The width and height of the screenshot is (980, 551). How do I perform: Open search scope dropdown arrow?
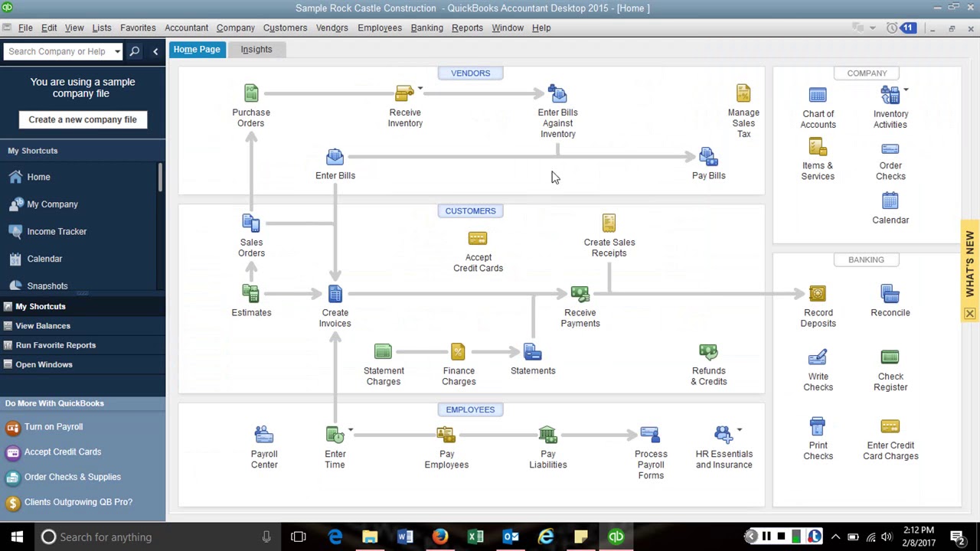(x=117, y=51)
